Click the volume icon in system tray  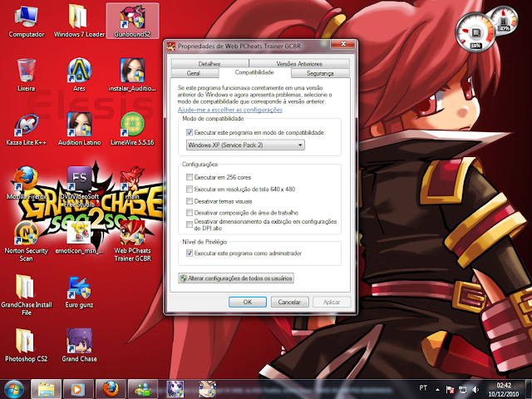475,390
